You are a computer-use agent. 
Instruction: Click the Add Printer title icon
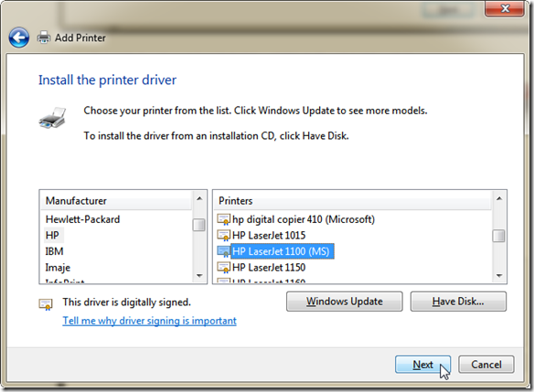44,37
